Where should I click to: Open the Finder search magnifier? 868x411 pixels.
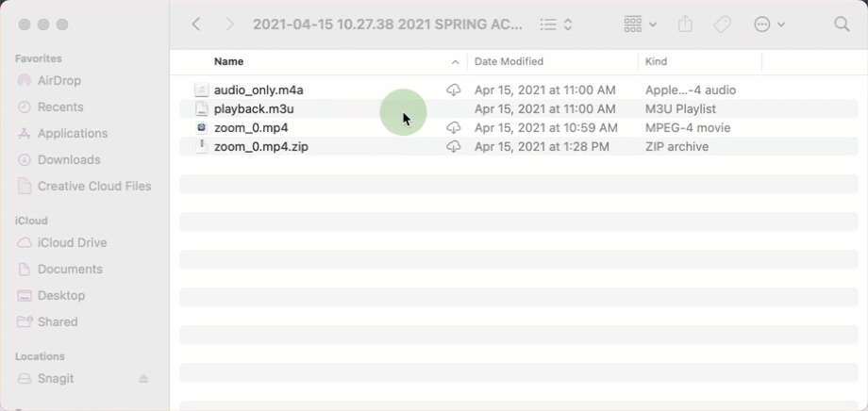(x=842, y=25)
